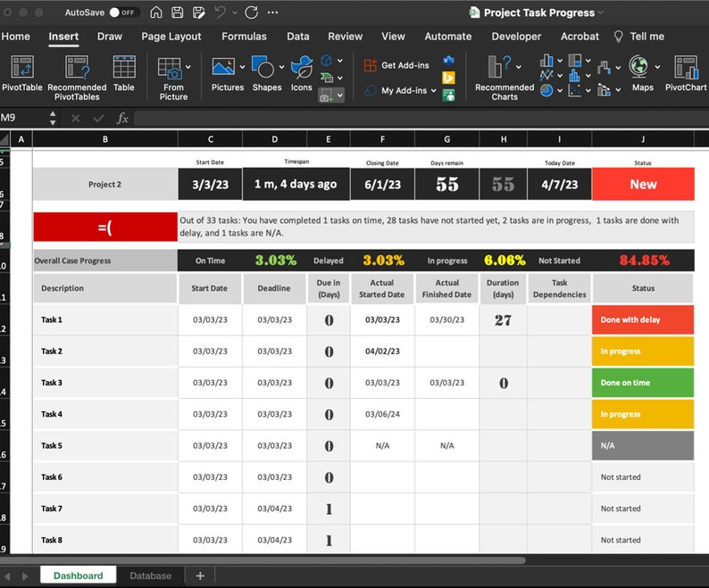Screen dimensions: 709x588
Task: Click Recommended Charts icon
Action: point(505,78)
